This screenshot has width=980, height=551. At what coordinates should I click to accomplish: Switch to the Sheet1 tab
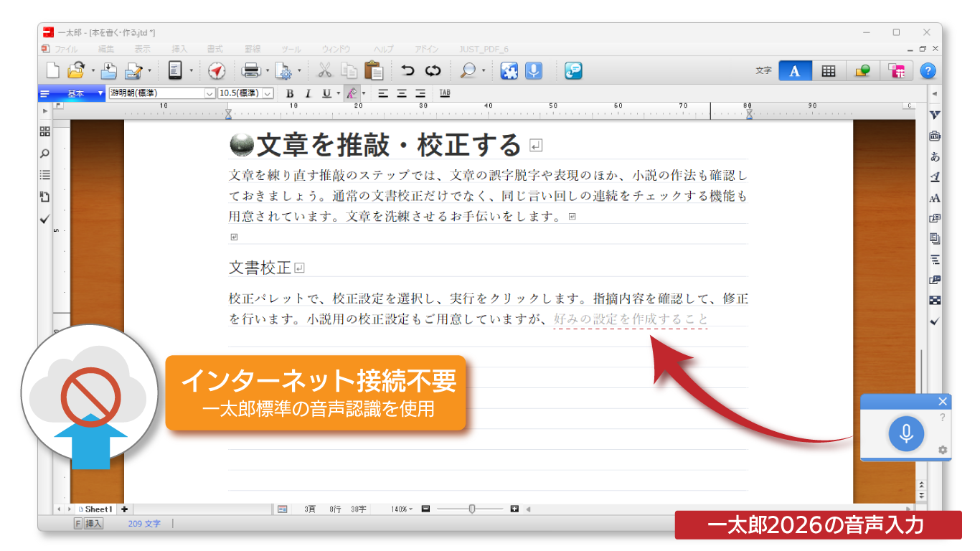click(97, 509)
